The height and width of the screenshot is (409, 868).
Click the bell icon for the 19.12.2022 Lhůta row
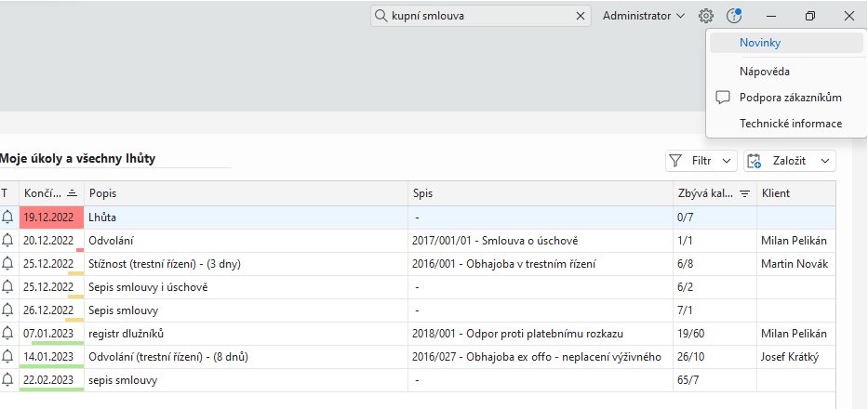point(8,217)
